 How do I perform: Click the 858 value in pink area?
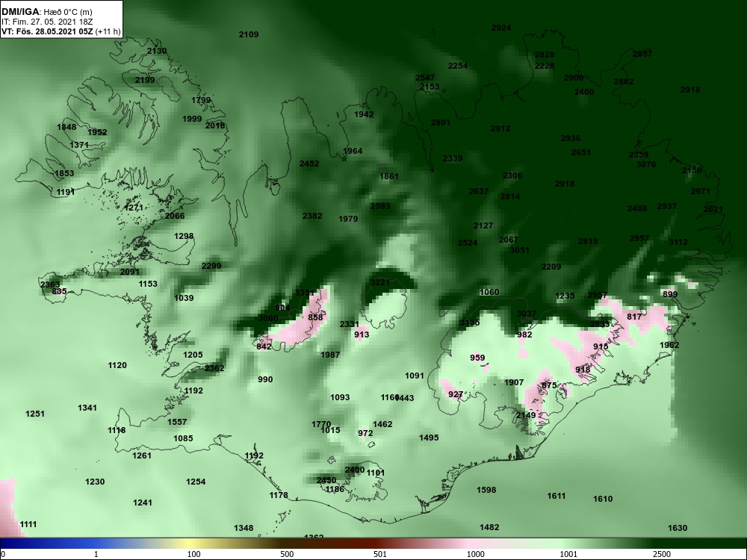[x=315, y=317]
